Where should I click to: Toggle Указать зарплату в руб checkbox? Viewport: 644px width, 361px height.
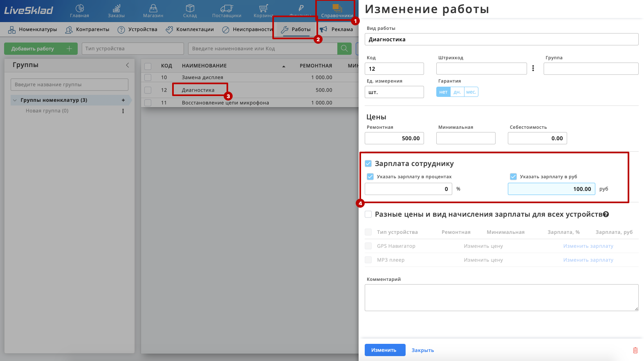coord(513,177)
